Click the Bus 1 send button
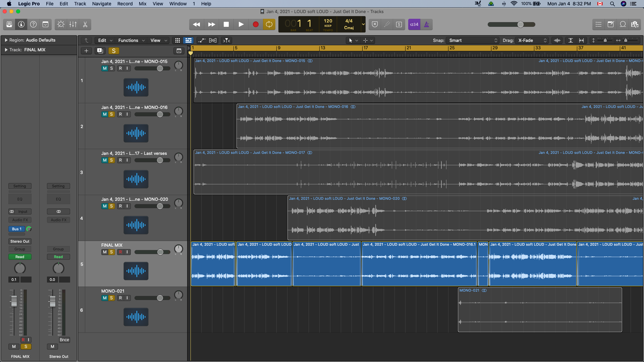Image resolution: width=644 pixels, height=362 pixels. 17,229
